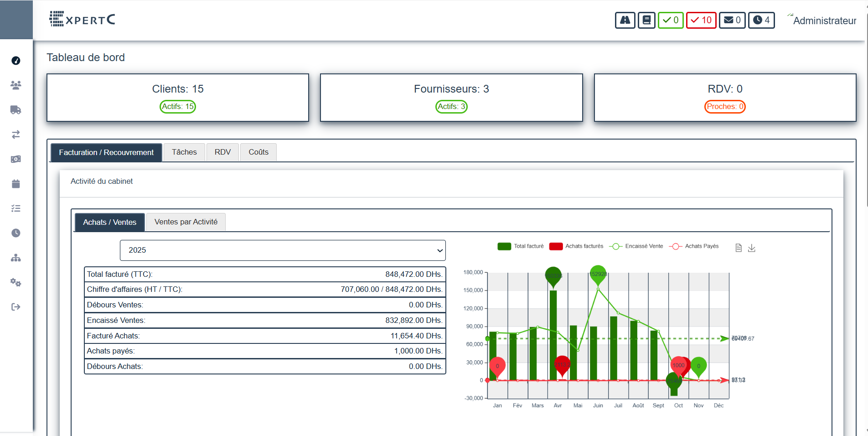Click the Clients: 15 summary card
Viewport: 868px width, 436px height.
(178, 98)
